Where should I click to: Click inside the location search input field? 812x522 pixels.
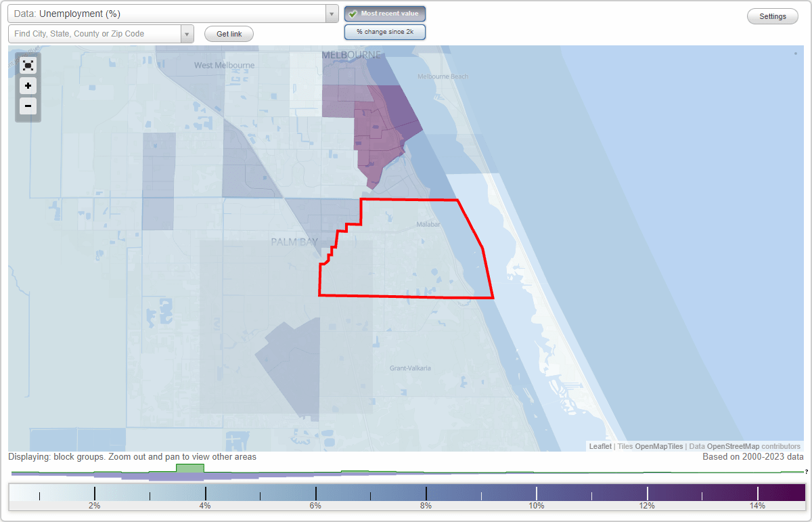pos(95,34)
